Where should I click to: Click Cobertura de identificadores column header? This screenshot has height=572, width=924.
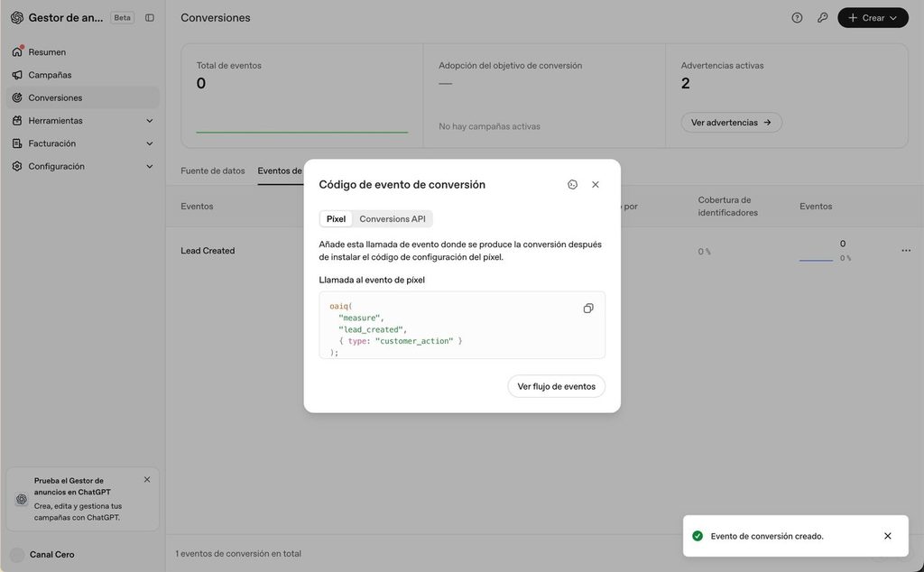click(728, 207)
